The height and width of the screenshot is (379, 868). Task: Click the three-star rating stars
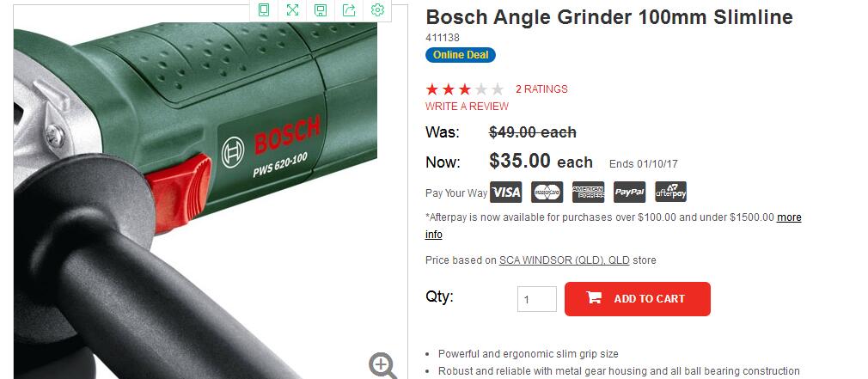[x=464, y=89]
